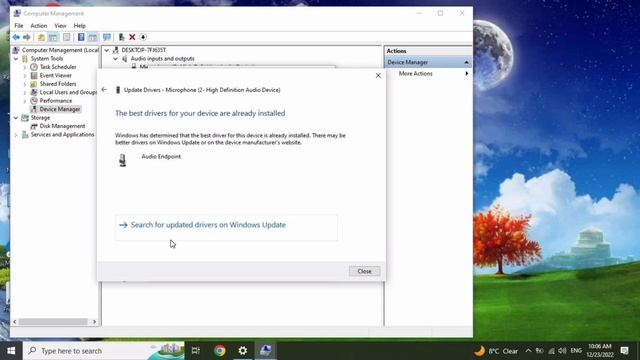Search for updated drivers on Windows Update

pyautogui.click(x=226, y=227)
